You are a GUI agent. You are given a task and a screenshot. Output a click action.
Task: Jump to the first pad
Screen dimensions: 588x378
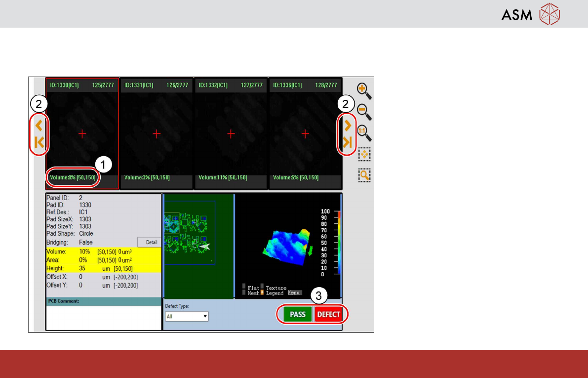pos(39,142)
